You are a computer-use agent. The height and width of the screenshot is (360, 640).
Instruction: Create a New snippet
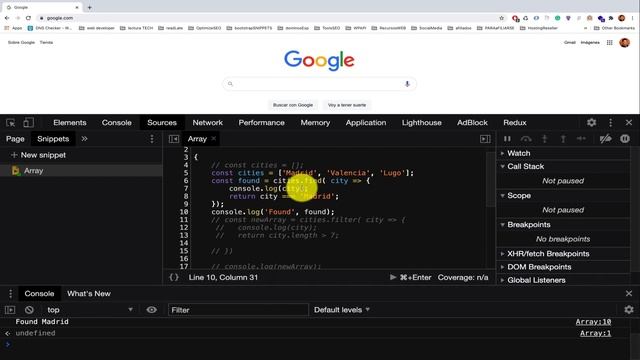[x=38, y=155]
